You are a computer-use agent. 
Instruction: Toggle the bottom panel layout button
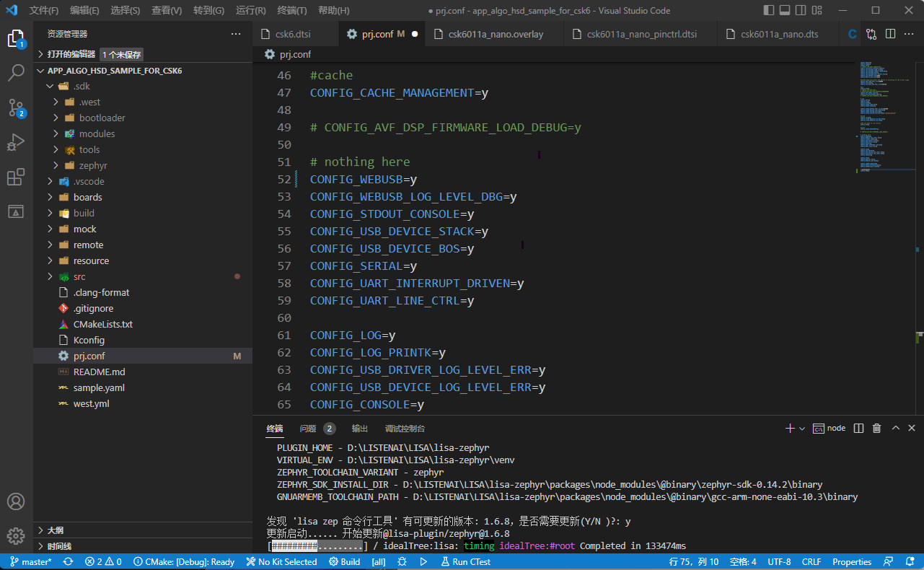click(786, 11)
